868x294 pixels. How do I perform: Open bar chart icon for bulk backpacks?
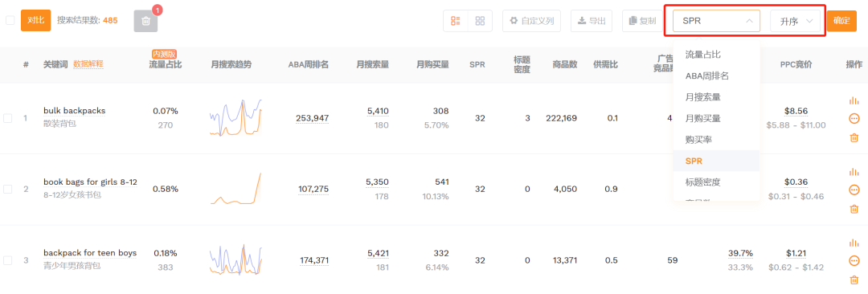854,100
